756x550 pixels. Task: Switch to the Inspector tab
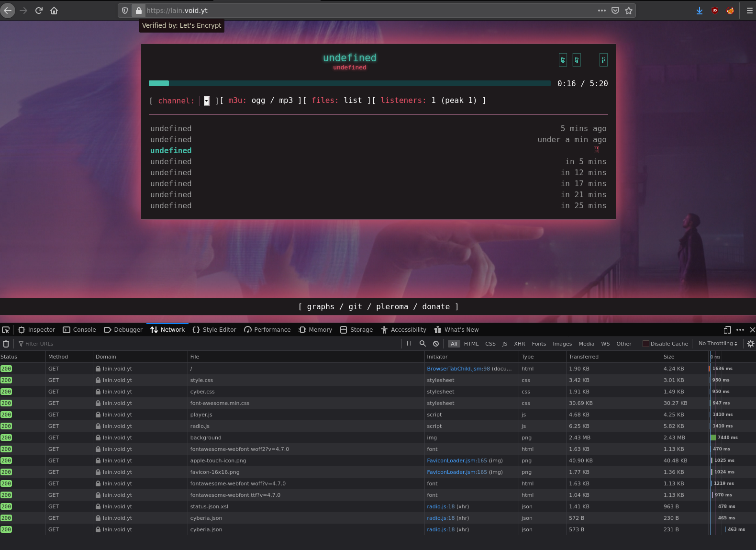click(x=37, y=330)
